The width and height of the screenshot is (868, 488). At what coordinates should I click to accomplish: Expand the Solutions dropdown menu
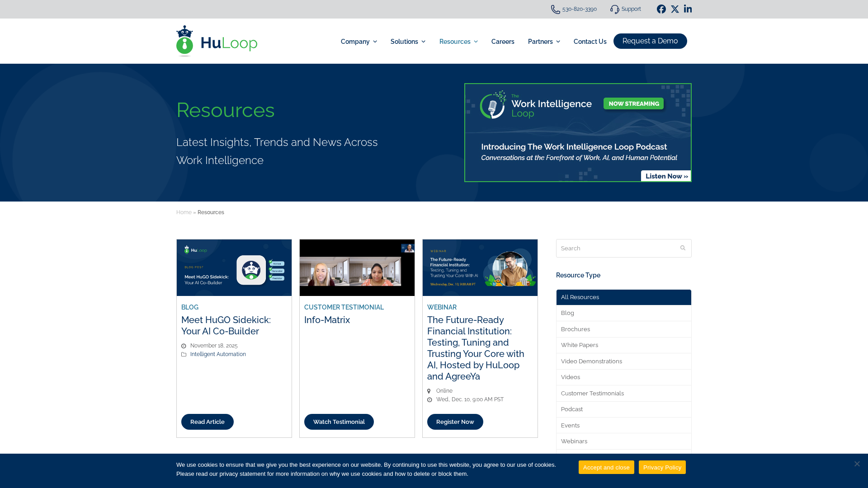pos(408,42)
